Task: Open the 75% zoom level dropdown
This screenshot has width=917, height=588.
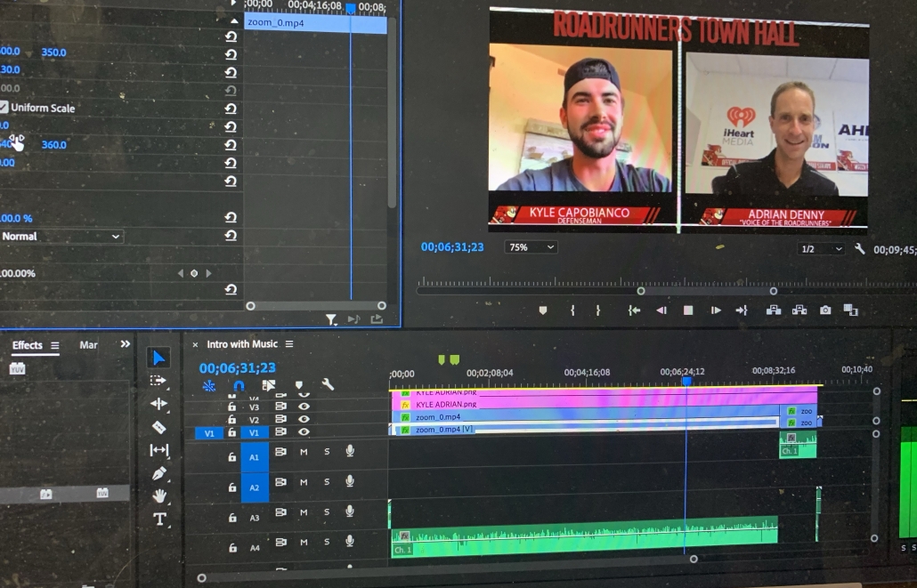Action: [x=531, y=247]
